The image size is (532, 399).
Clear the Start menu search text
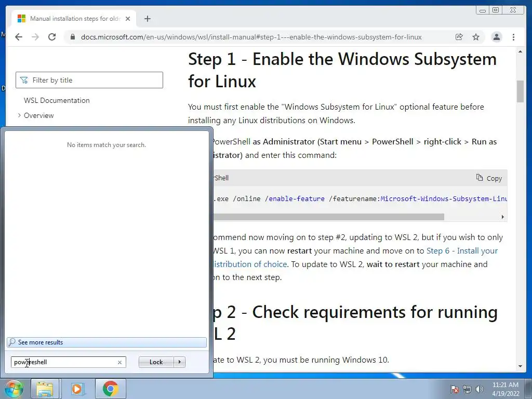point(119,362)
